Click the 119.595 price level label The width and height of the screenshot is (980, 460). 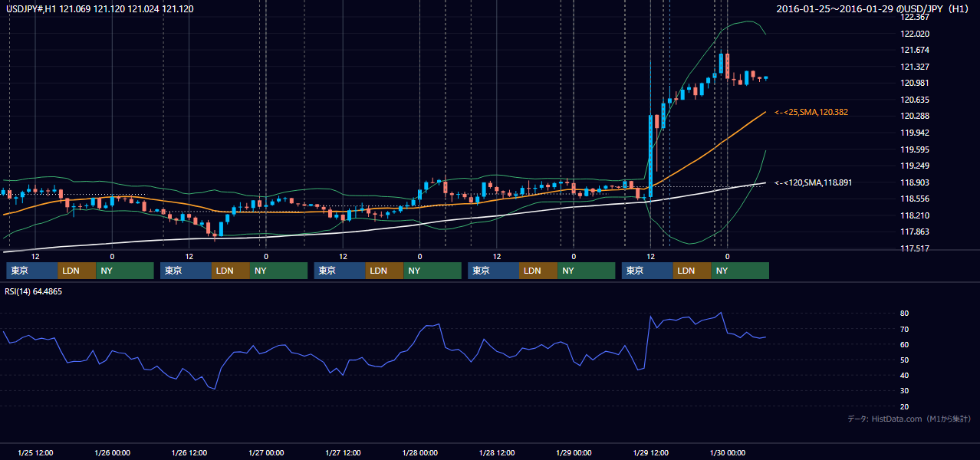[916, 149]
